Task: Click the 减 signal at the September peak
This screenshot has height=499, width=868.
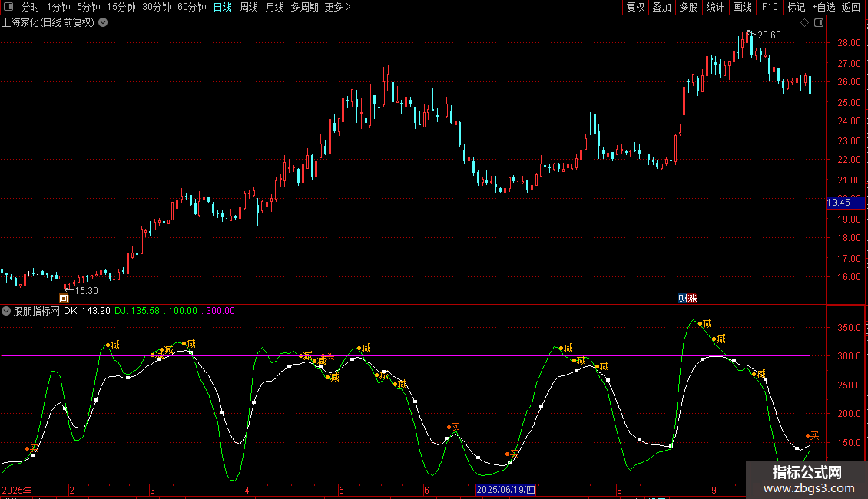Action: tap(707, 324)
